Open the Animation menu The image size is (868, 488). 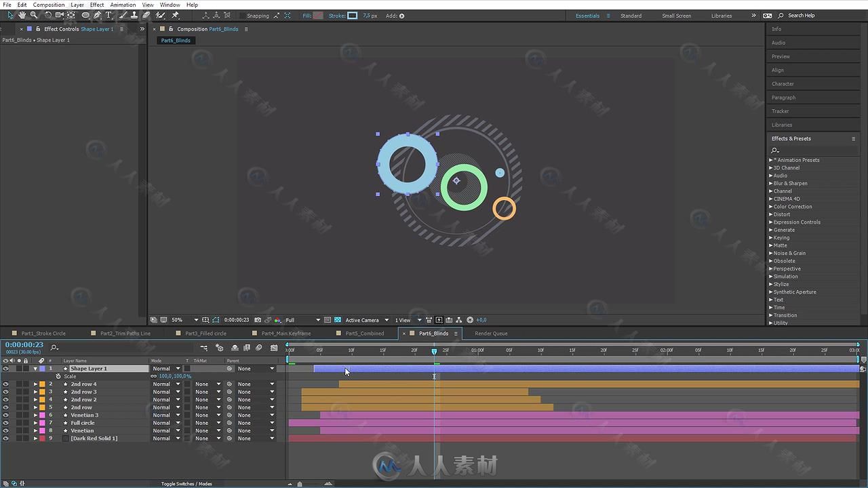pos(123,5)
